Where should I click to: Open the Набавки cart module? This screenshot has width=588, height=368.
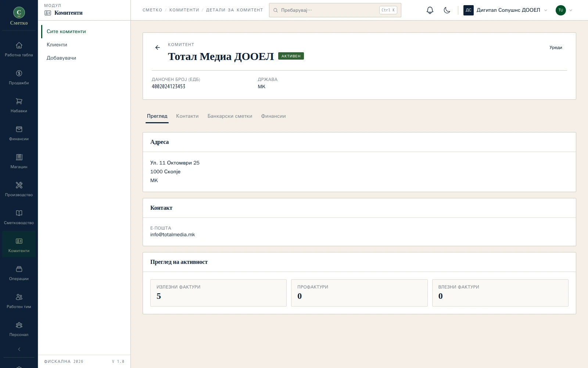coord(19,105)
